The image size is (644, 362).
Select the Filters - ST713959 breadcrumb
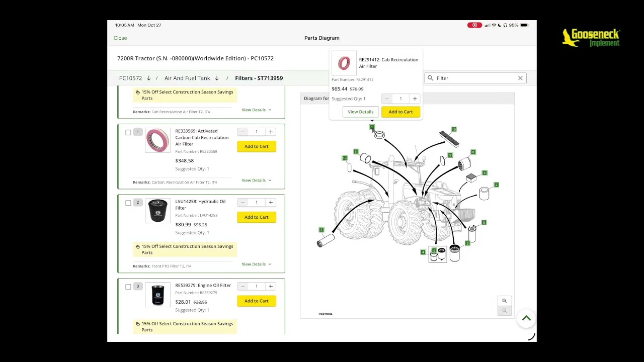pos(259,78)
